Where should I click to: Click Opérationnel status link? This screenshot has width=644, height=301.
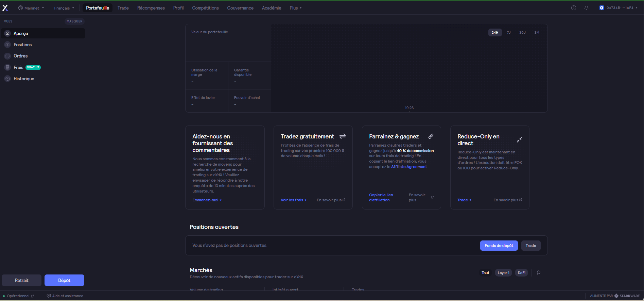point(18,296)
